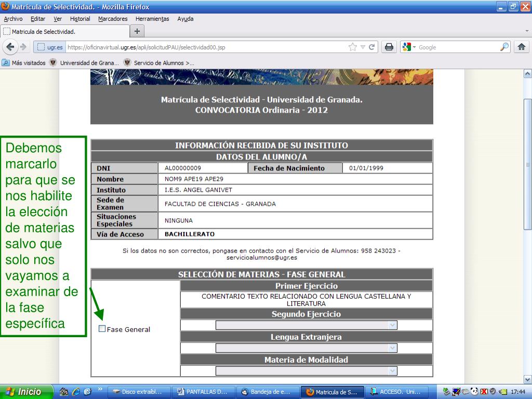The width and height of the screenshot is (532, 399).
Task: Click the vertical scrollbar thumb
Action: [528, 164]
